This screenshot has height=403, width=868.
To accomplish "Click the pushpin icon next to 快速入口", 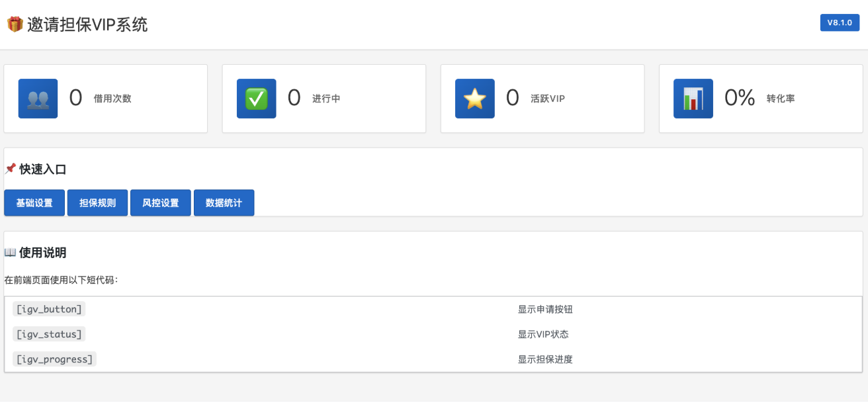I will click(11, 169).
